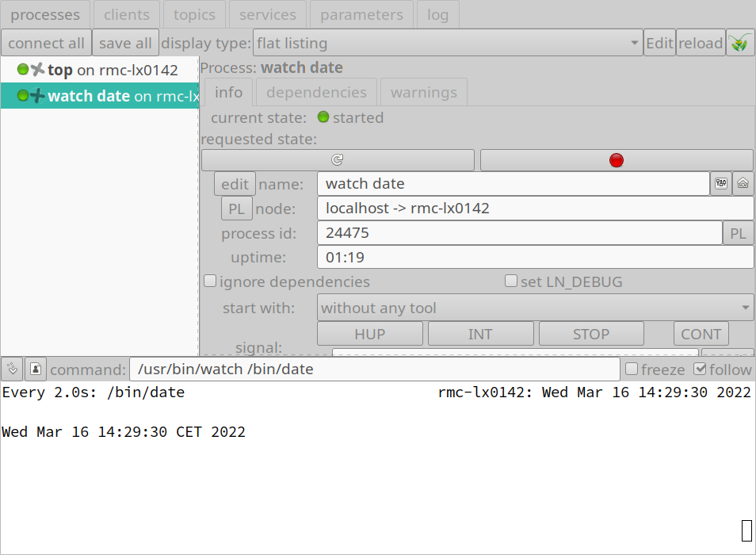
Task: Open the services tab
Action: [x=268, y=14]
